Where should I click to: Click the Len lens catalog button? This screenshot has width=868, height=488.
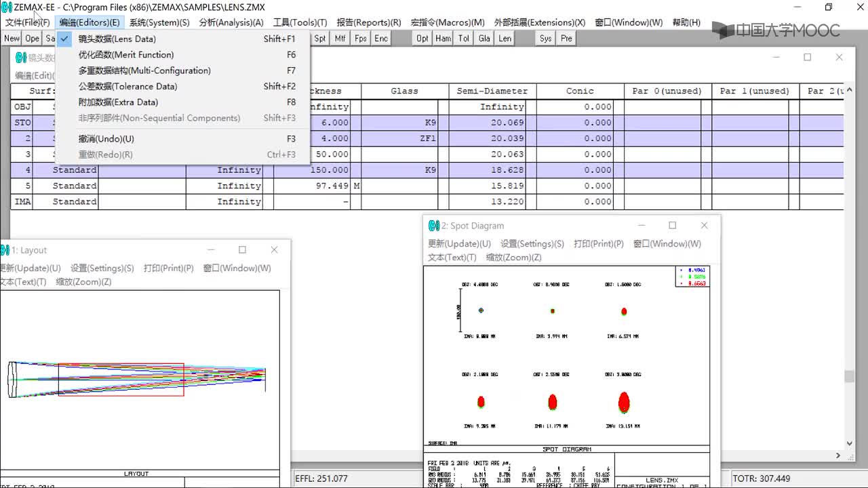click(505, 39)
